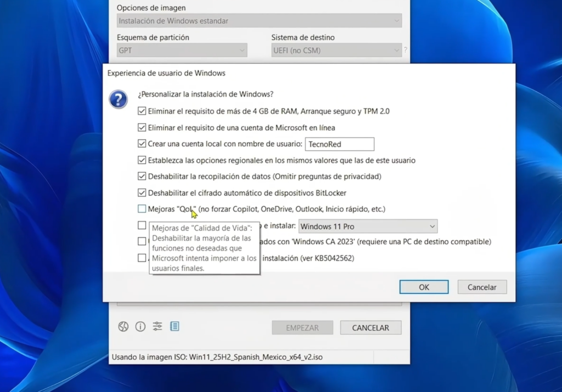This screenshot has width=562, height=392.
Task: Uncheck disable data collection option
Action: (142, 176)
